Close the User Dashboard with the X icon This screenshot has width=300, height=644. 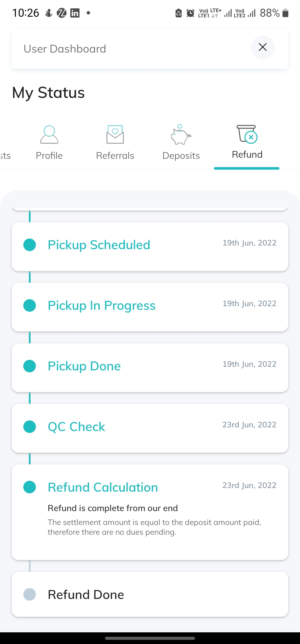tap(262, 47)
